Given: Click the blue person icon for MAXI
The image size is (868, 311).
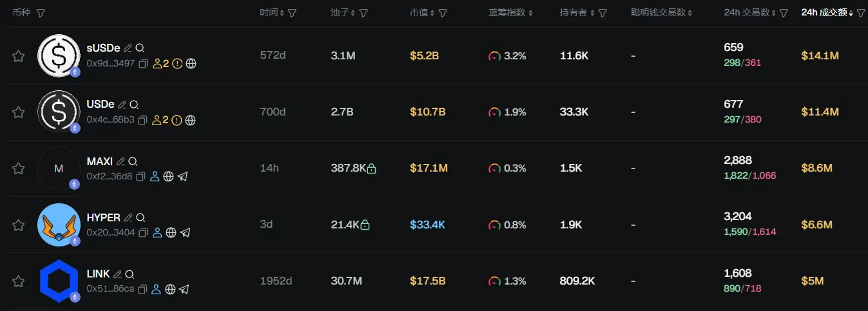Looking at the screenshot, I should click(155, 176).
